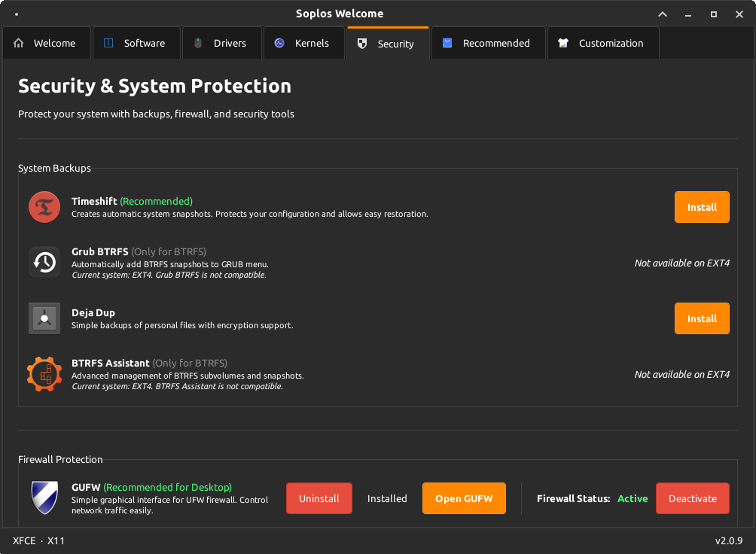Viewport: 756px width, 554px height.
Task: Go to the Drivers tab
Action: (x=222, y=43)
